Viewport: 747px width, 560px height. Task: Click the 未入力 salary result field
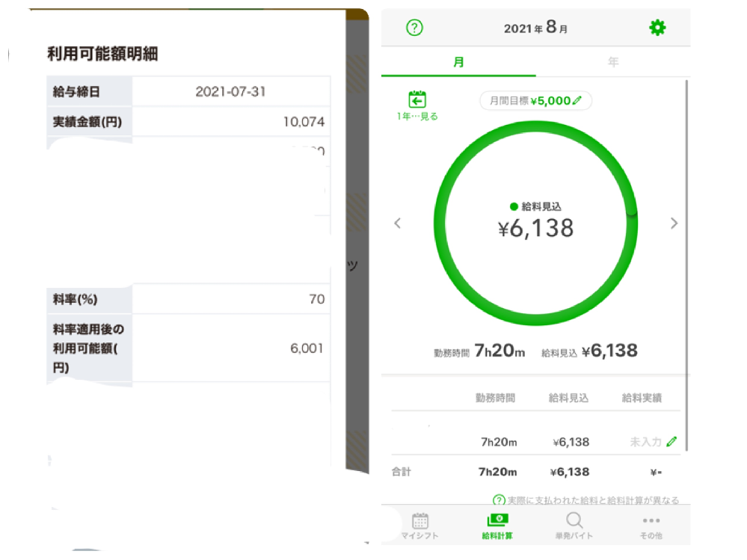pos(645,442)
